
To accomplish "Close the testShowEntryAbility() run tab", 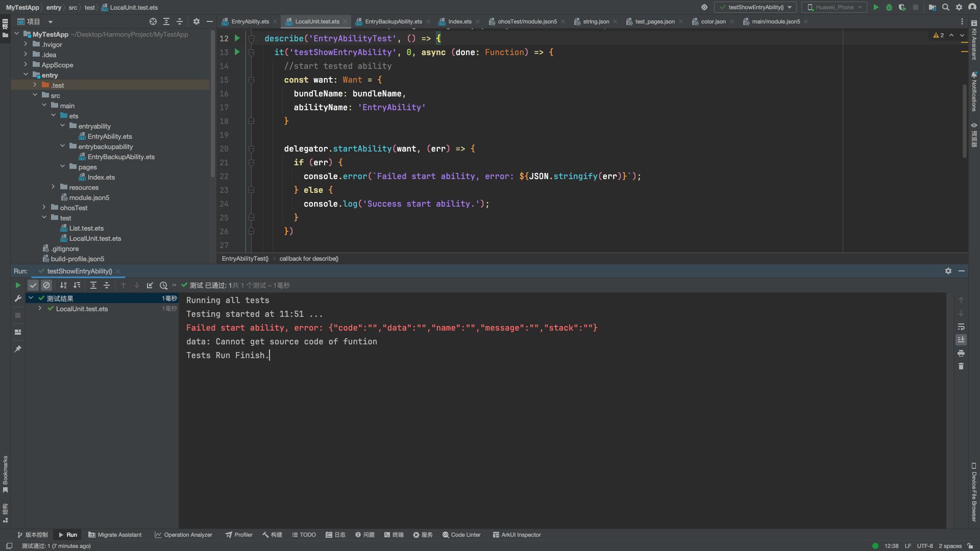I will pos(118,271).
